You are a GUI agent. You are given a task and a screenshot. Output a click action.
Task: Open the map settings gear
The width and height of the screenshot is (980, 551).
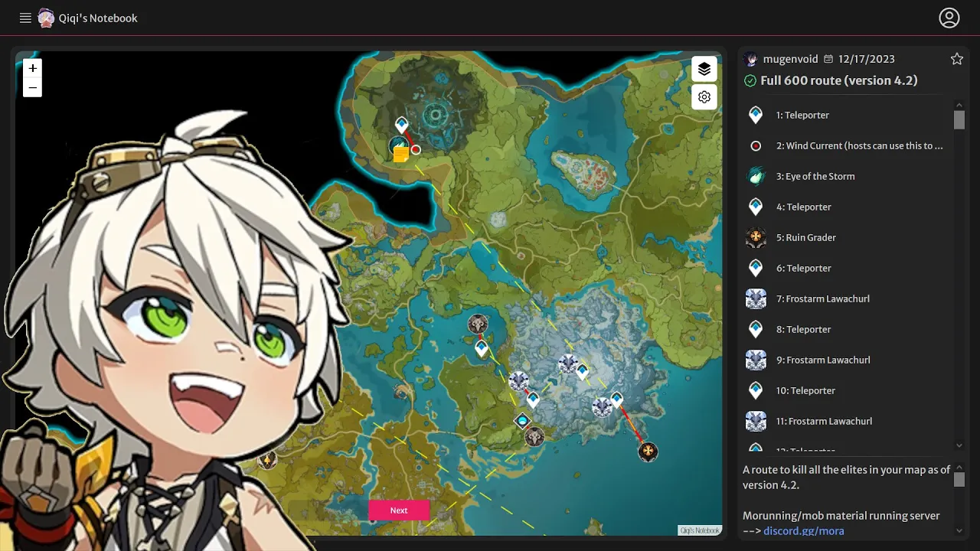[704, 97]
